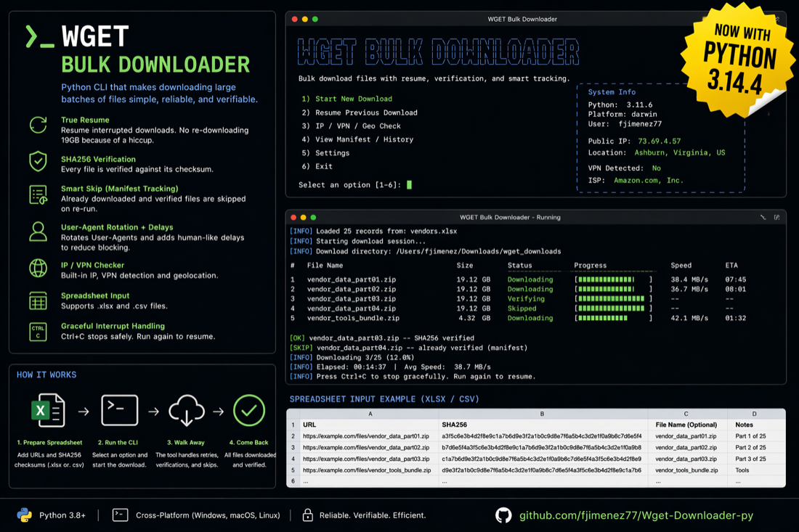Click the GitHub logo in the footer

tap(504, 515)
